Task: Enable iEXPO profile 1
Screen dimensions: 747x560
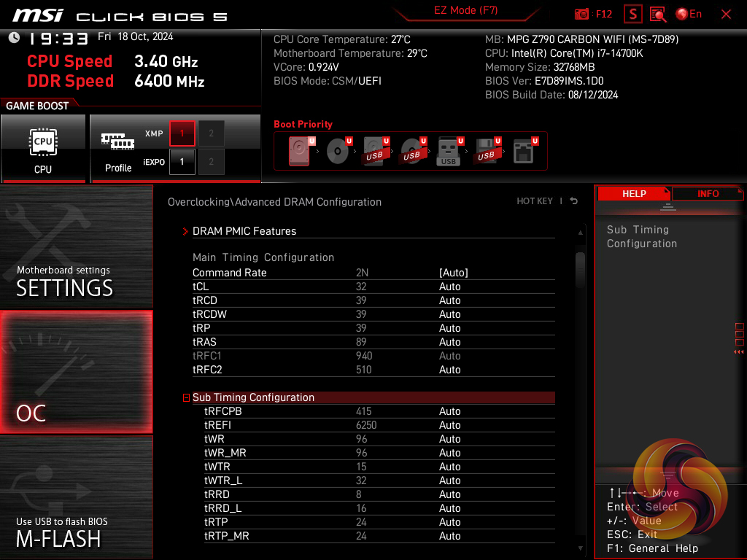Action: pos(182,162)
